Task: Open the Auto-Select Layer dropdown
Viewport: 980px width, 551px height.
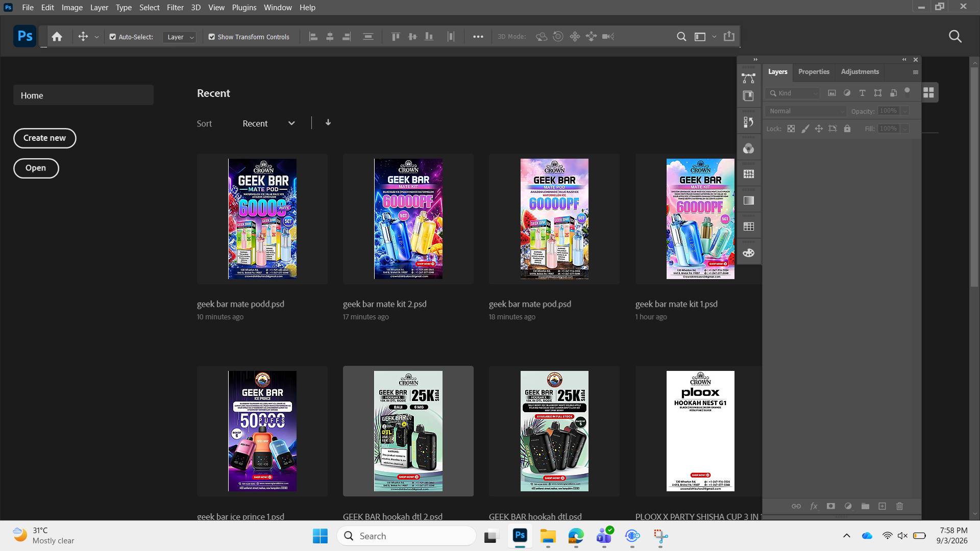Action: click(180, 37)
